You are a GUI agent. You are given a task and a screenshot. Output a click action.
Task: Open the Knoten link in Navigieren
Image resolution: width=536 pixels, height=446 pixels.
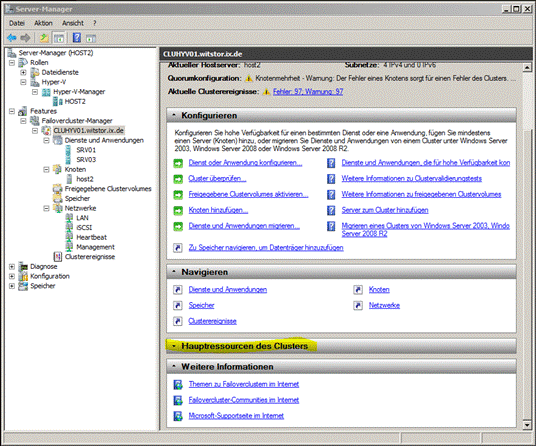pos(379,290)
